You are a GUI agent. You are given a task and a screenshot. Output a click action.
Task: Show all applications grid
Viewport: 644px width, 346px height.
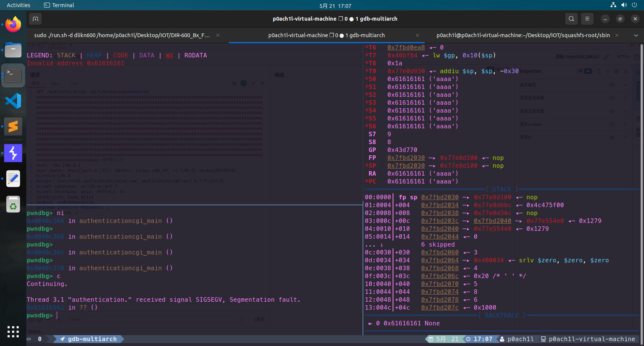pyautogui.click(x=13, y=332)
